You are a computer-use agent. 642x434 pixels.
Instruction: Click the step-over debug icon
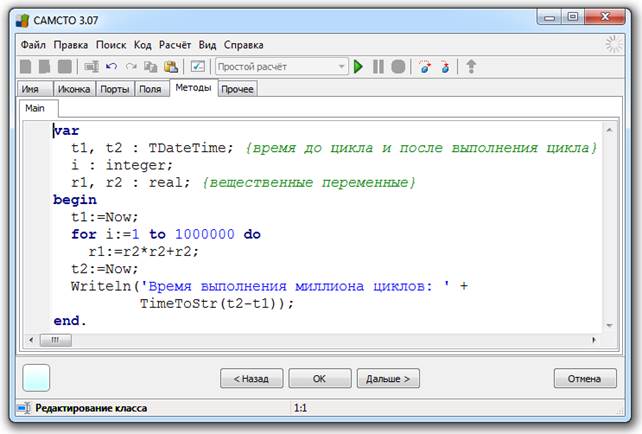click(425, 66)
